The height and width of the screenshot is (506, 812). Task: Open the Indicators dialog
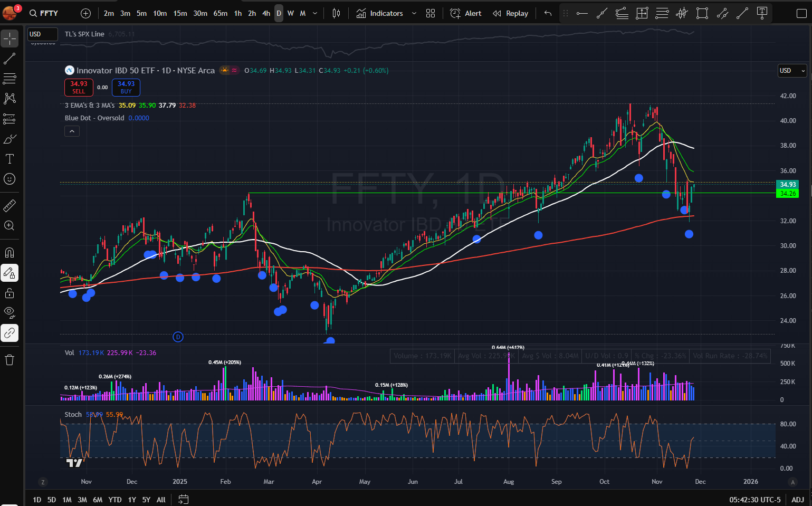[380, 13]
